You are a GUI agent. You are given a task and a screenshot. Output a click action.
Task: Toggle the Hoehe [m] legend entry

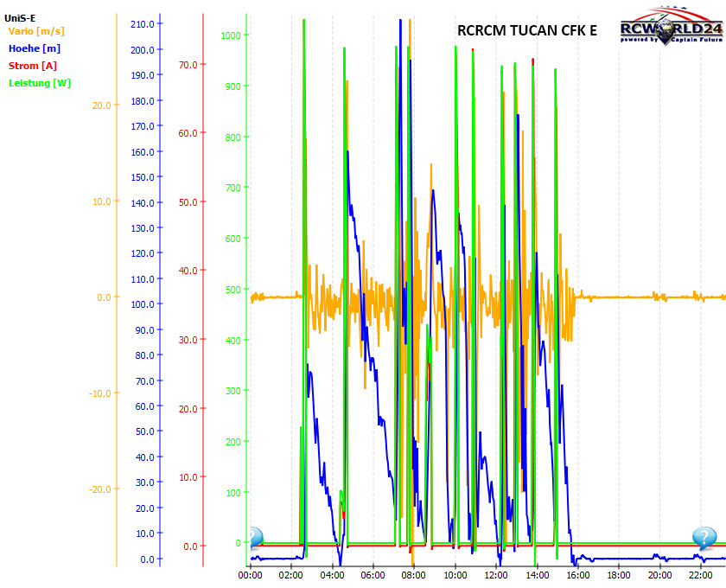[36, 48]
